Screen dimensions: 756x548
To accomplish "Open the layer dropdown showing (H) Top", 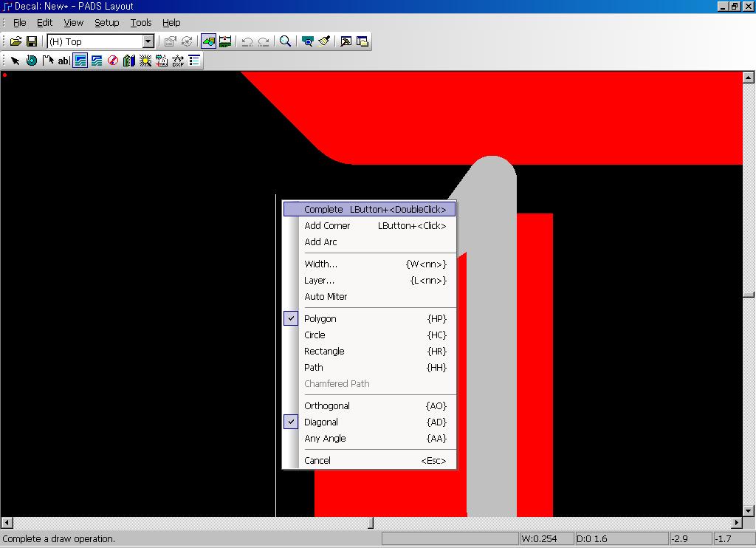I will (x=148, y=41).
